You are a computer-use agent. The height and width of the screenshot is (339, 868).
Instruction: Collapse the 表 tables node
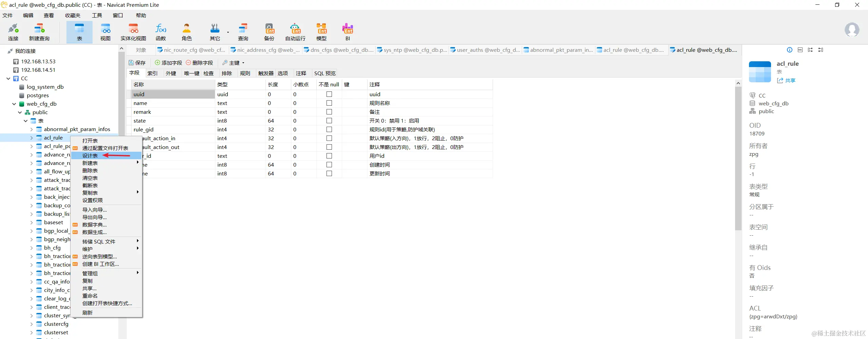[x=26, y=121]
